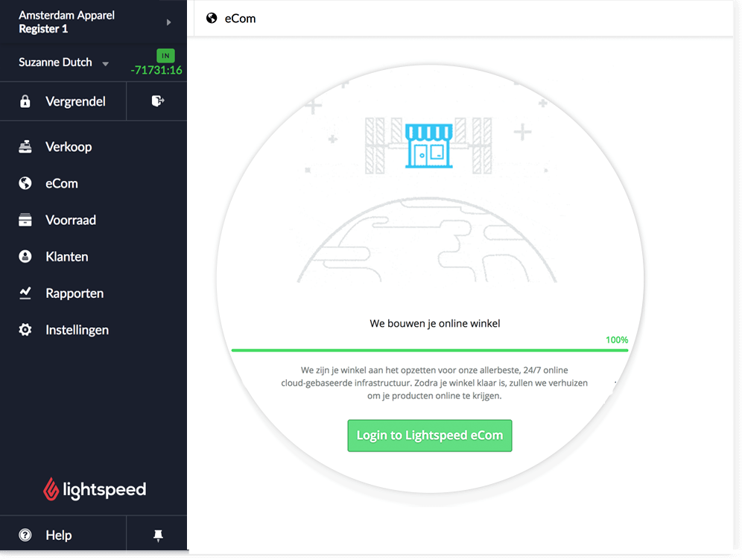742x560 pixels.
Task: Click the Klanten person icon
Action: tap(25, 256)
